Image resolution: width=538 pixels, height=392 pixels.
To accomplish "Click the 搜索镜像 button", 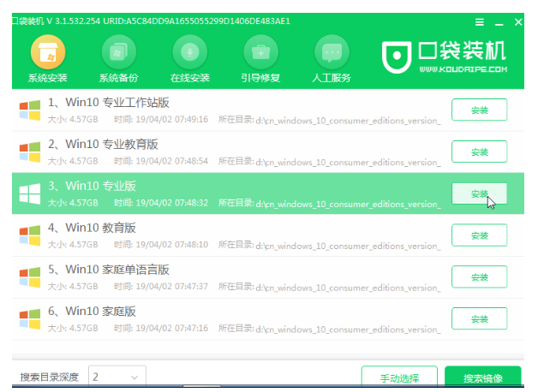I will click(x=482, y=377).
